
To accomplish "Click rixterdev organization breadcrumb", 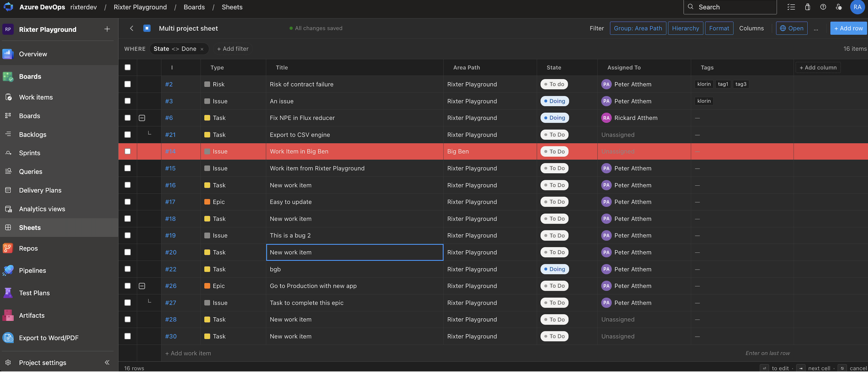I will pyautogui.click(x=83, y=7).
